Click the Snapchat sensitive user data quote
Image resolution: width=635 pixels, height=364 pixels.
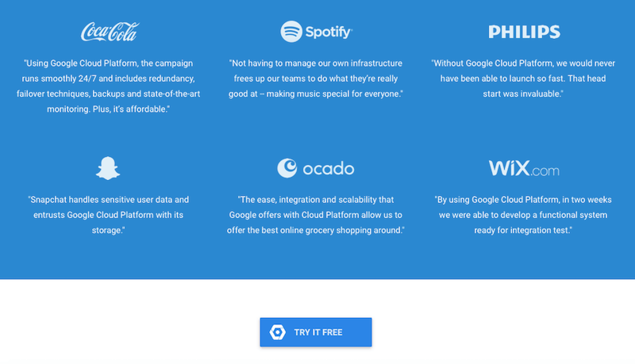coord(110,214)
